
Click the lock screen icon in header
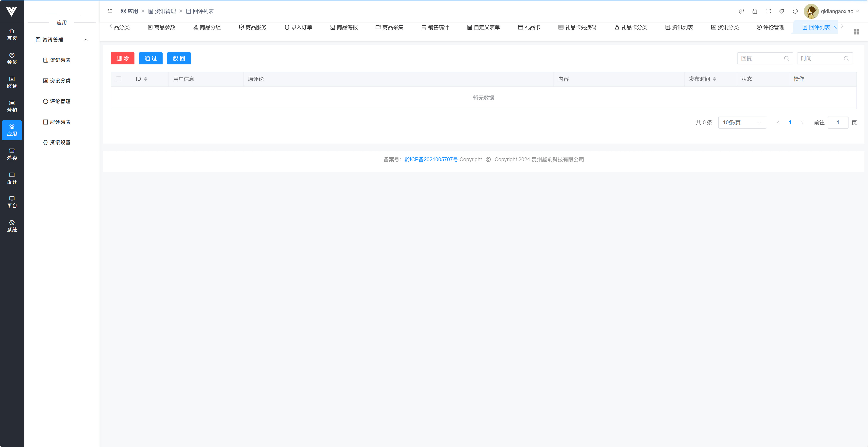pyautogui.click(x=754, y=11)
